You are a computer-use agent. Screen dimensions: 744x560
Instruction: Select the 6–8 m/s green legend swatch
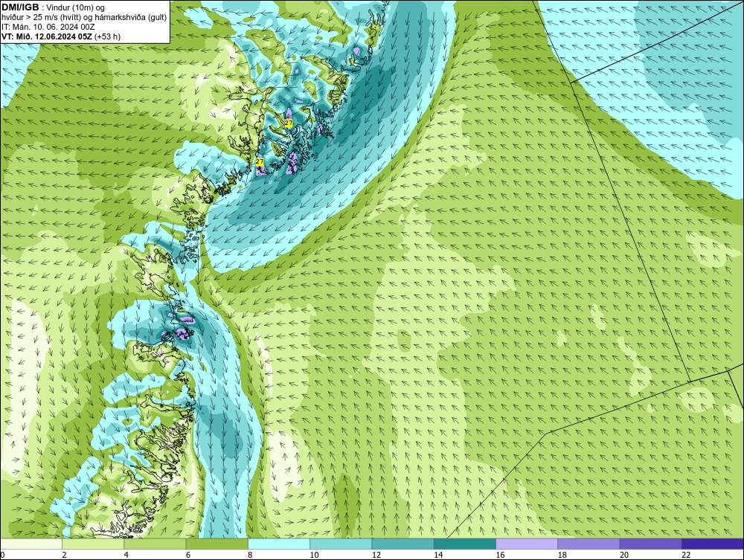point(217,544)
